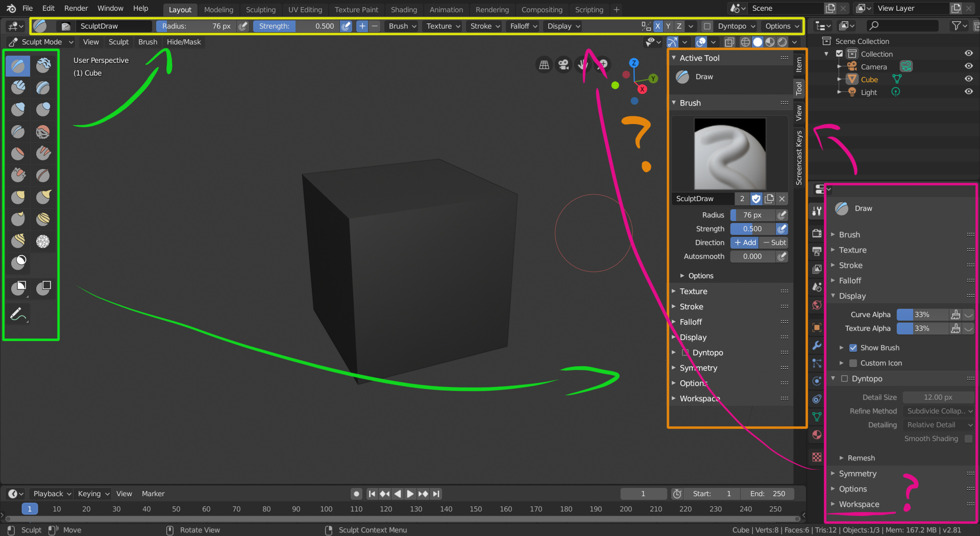Expand the Remesh subpanel
The image size is (980, 536).
click(x=861, y=458)
